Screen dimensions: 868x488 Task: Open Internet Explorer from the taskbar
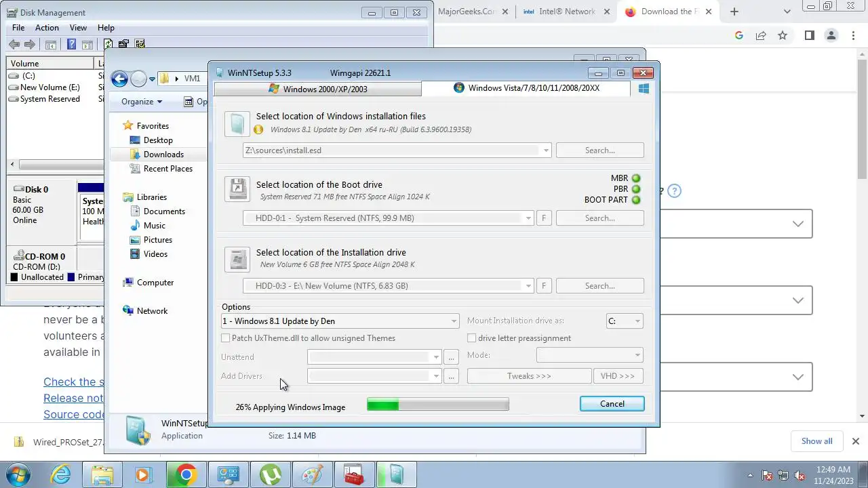[61, 475]
